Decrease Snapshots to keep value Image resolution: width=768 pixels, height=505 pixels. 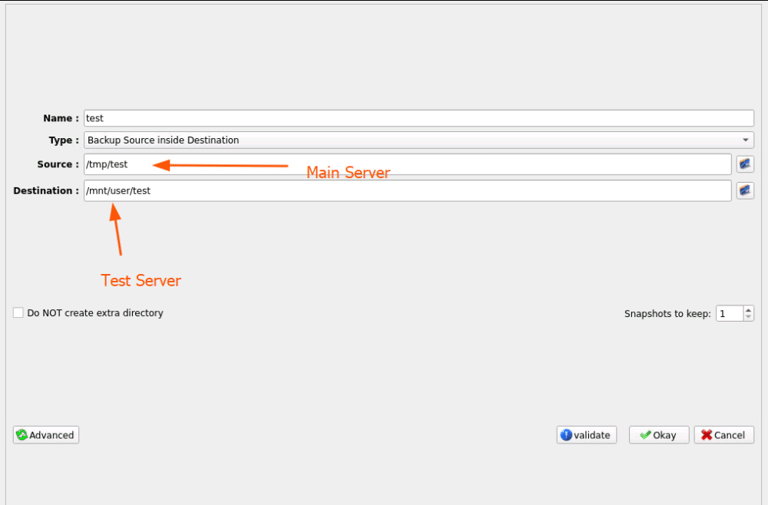tap(748, 317)
